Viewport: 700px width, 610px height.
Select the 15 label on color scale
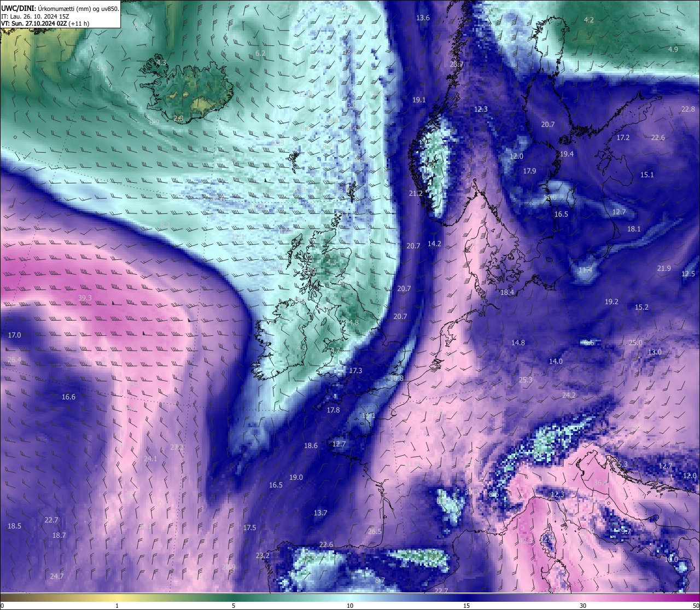click(x=466, y=606)
